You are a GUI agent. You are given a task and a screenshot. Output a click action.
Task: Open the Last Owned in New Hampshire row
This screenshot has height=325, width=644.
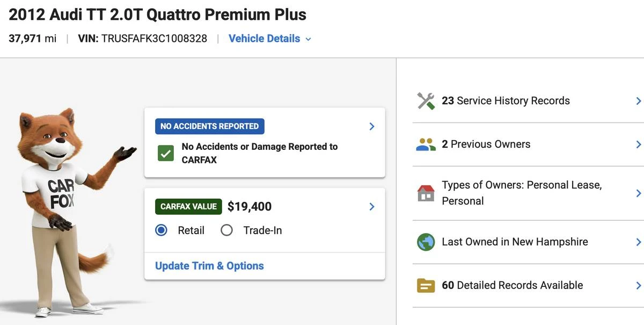coord(528,242)
